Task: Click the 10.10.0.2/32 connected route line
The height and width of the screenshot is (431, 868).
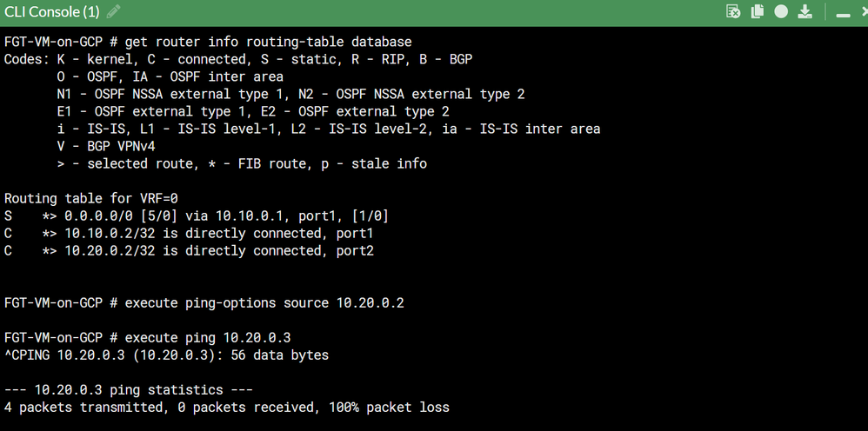Action: (174, 233)
